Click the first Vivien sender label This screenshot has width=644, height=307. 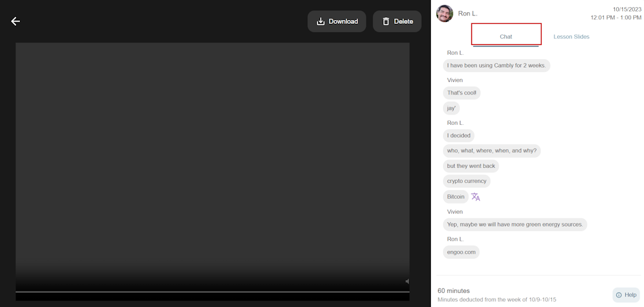(455, 80)
